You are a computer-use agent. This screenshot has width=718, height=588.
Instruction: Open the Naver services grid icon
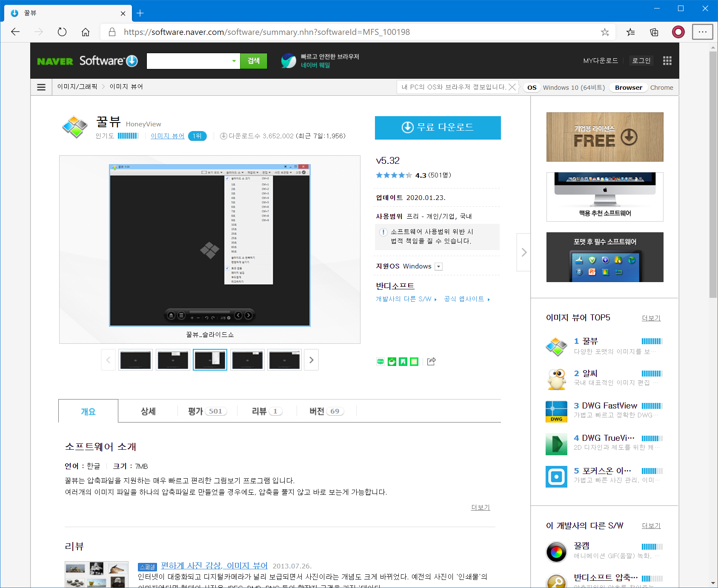pos(667,61)
